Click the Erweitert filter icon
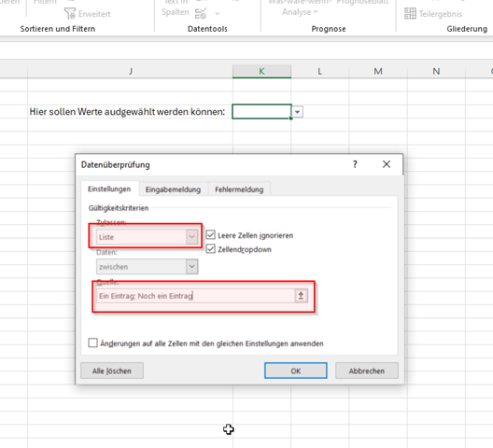Screen dimensions: 493x448 [x=70, y=13]
